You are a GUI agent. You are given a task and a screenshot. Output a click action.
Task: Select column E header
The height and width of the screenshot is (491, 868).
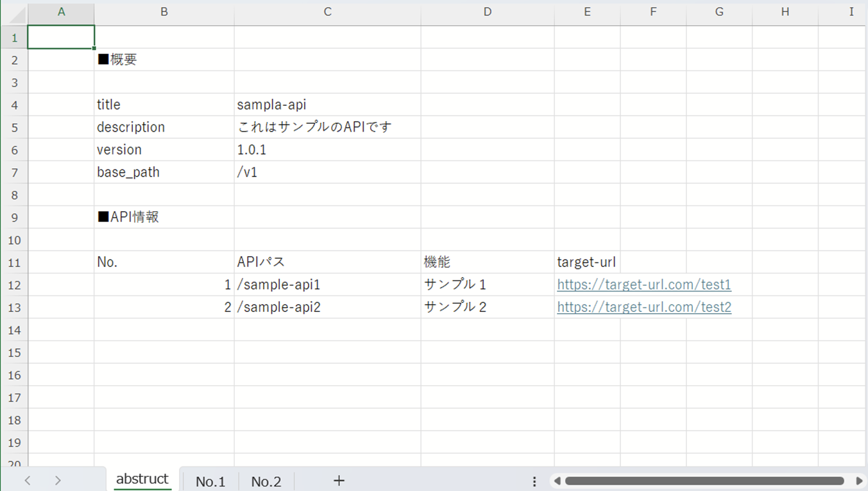[588, 12]
